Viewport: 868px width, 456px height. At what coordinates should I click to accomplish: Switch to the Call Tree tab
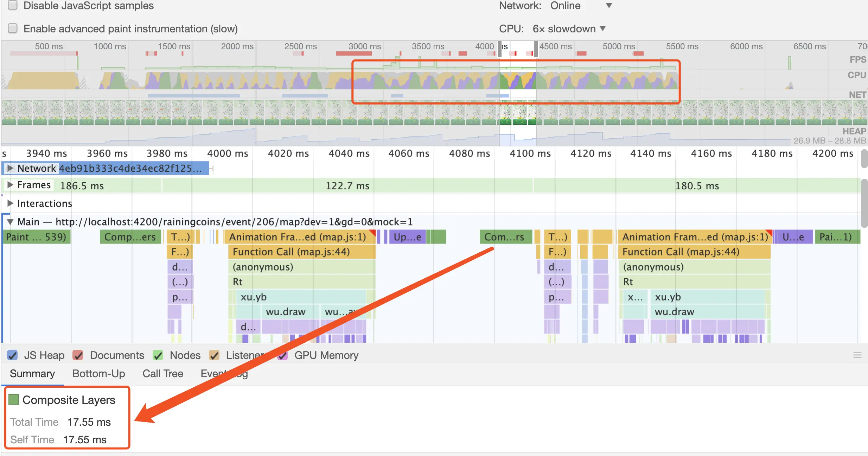coord(162,373)
